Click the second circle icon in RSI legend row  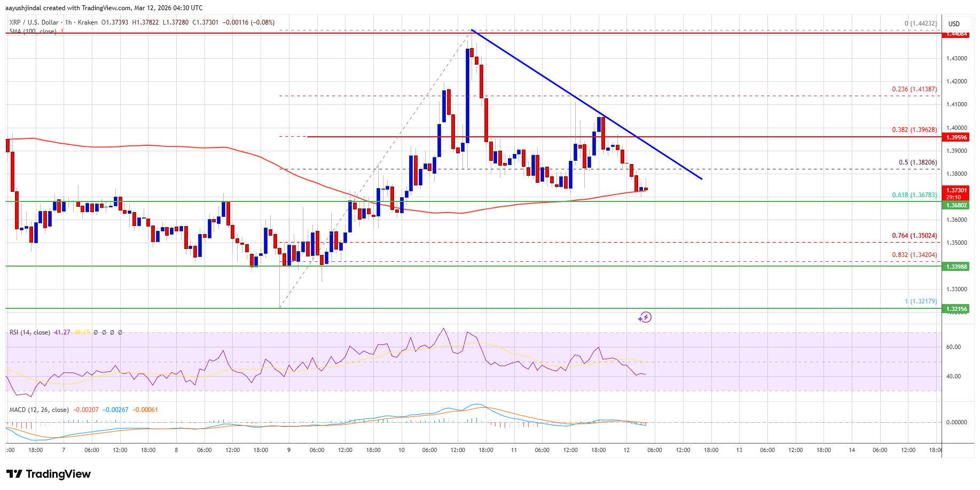103,332
